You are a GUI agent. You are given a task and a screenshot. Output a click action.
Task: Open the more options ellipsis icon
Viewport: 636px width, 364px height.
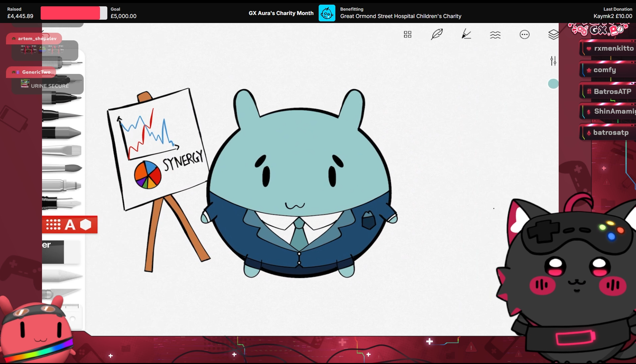pos(525,34)
